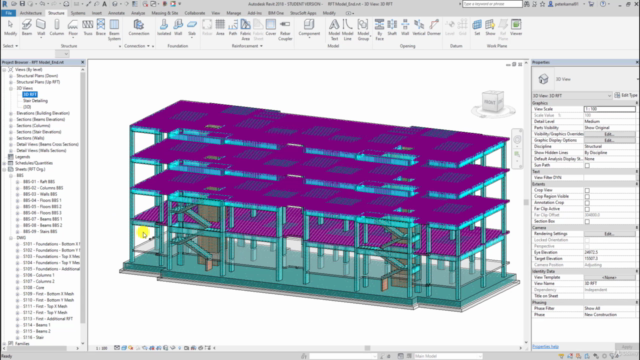The width and height of the screenshot is (640, 360).
Task: Click Edit for Visibility/Graphics Overrides
Action: pyautogui.click(x=609, y=134)
